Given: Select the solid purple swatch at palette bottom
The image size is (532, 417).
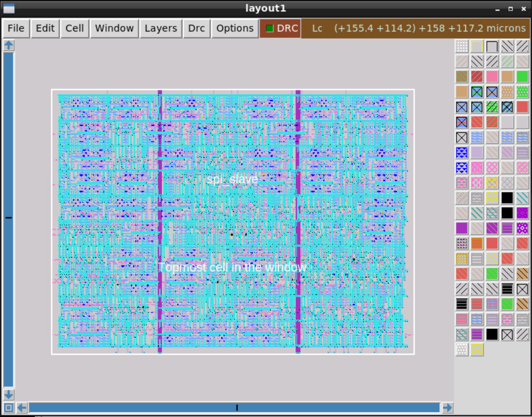Looking at the screenshot, I should (461, 227).
